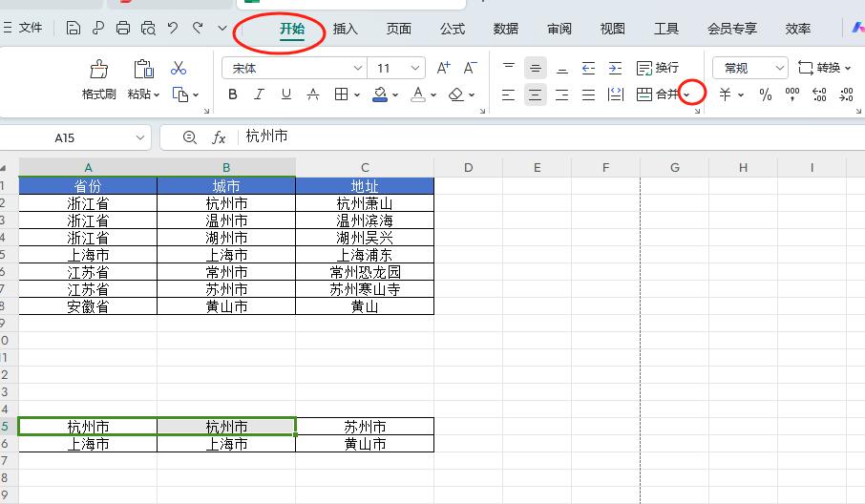This screenshot has width=865, height=504.
Task: Click the distributed alignment icon
Action: 615,94
